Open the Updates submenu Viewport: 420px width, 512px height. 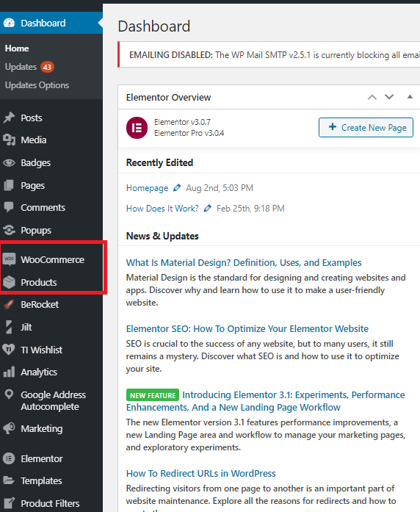[x=21, y=67]
